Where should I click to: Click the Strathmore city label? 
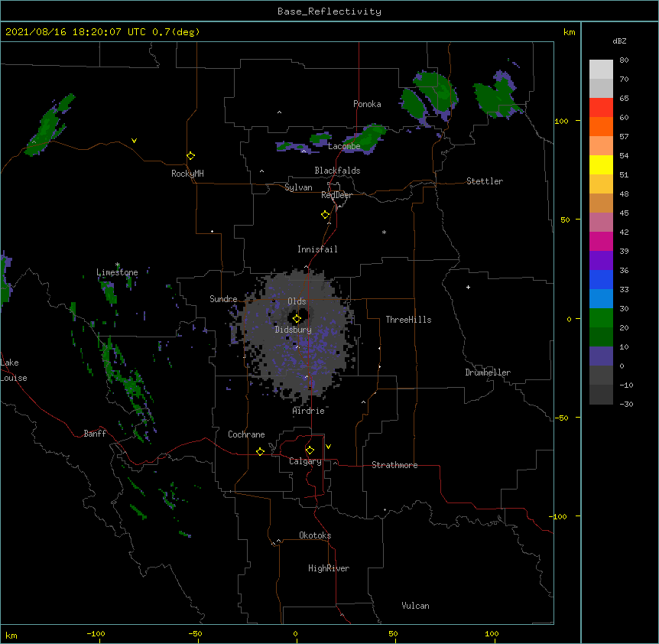pyautogui.click(x=394, y=465)
